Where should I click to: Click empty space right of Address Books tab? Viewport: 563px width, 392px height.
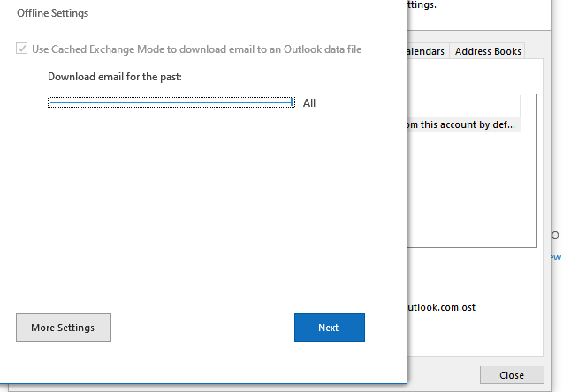click(541, 51)
